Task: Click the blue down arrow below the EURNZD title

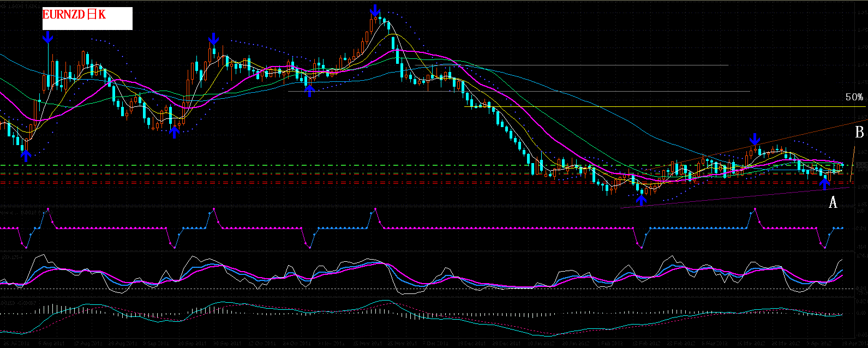Action: 48,38
